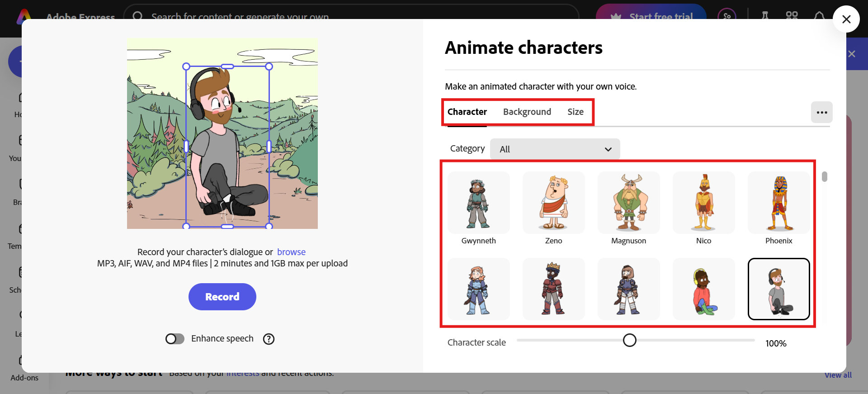This screenshot has width=868, height=394.
Task: Select the seated character with yellow headphones
Action: (x=704, y=289)
